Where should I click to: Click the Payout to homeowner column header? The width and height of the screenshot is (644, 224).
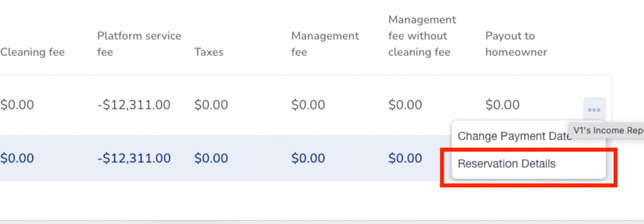(516, 44)
